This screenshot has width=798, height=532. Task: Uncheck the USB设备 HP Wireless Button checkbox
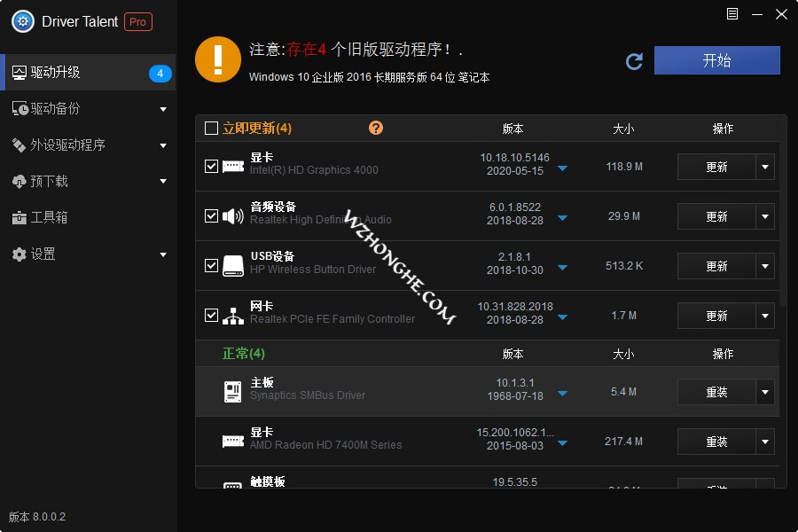(212, 265)
